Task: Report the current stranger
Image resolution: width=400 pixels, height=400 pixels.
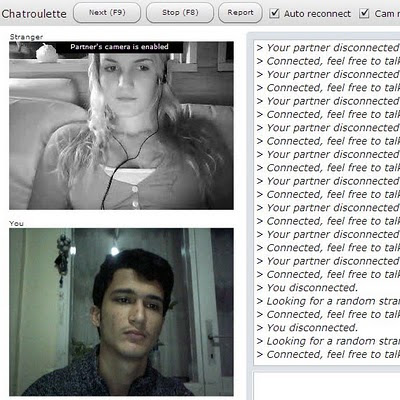Action: (x=240, y=13)
